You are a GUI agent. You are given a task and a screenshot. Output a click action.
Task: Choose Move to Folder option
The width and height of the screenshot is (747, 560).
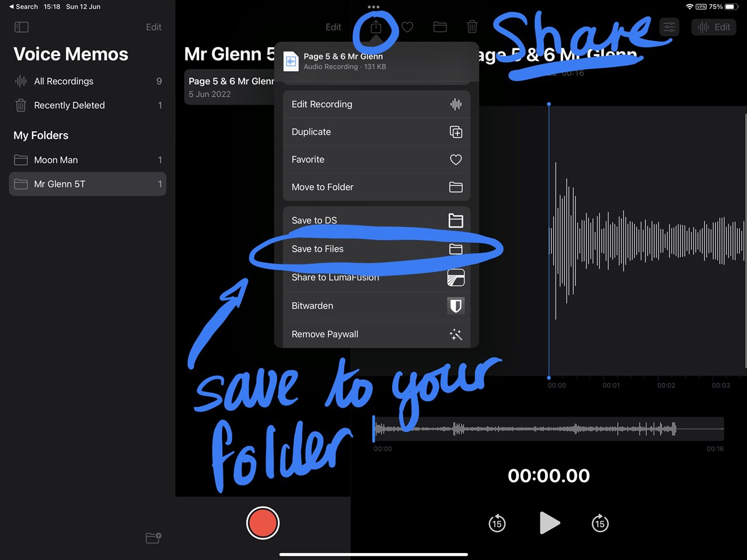pyautogui.click(x=376, y=187)
